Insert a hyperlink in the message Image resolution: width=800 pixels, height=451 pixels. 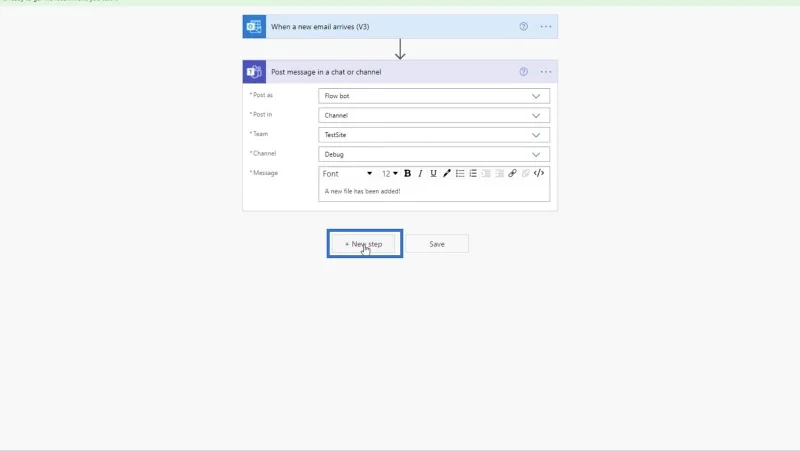(512, 173)
